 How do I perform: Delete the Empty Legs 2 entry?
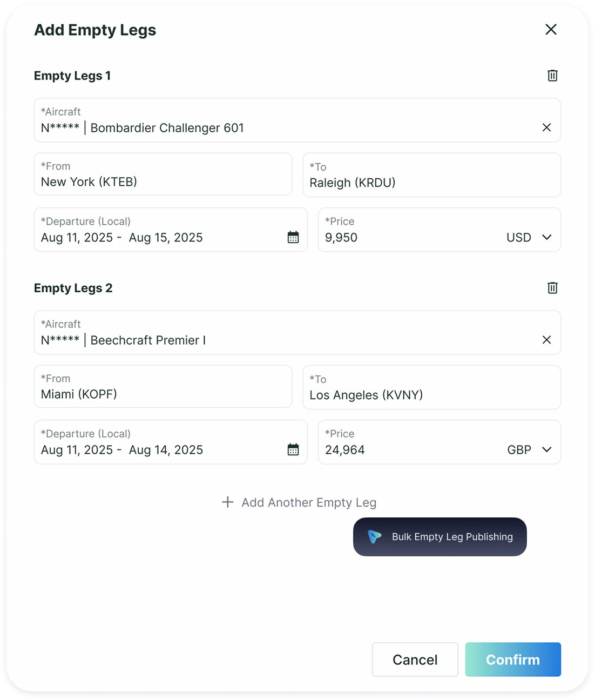click(x=552, y=288)
